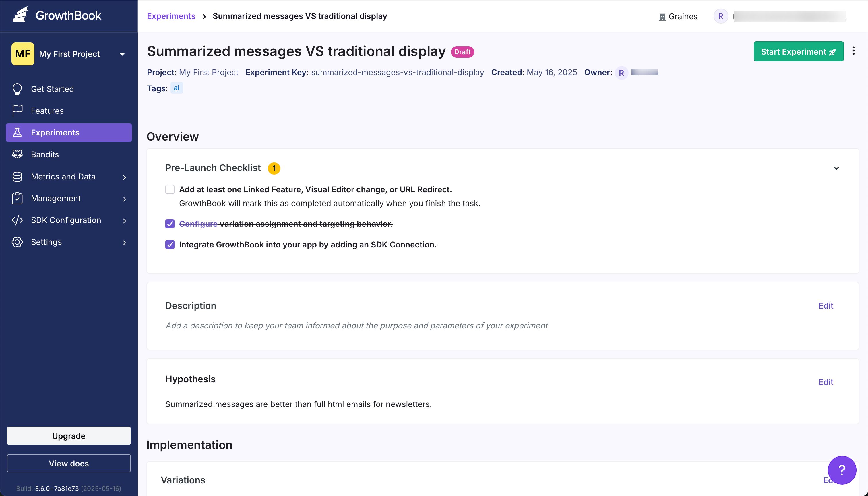Screen dimensions: 868x496
Task: Click the SDK Configuration code icon
Action: coord(17,220)
